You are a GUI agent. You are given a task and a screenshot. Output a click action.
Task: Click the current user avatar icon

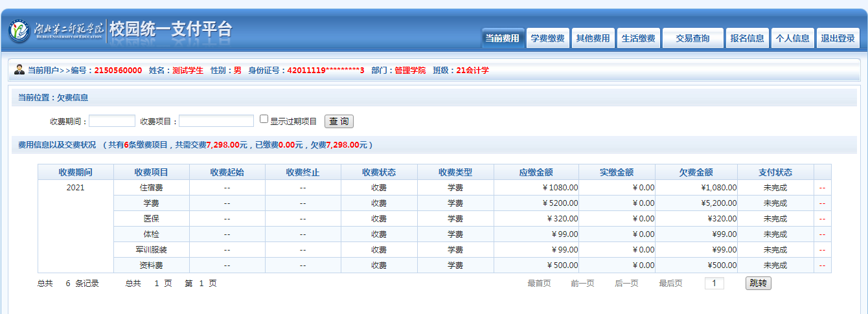coord(19,70)
